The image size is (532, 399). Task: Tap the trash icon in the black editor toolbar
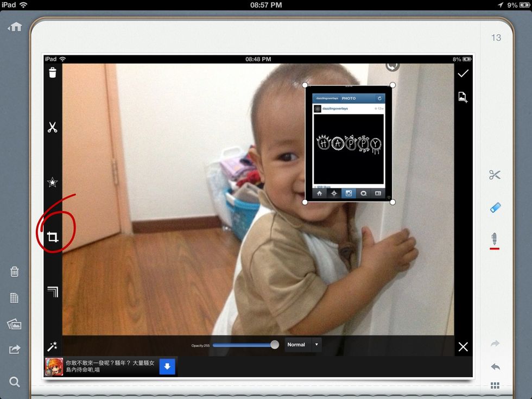[x=53, y=73]
